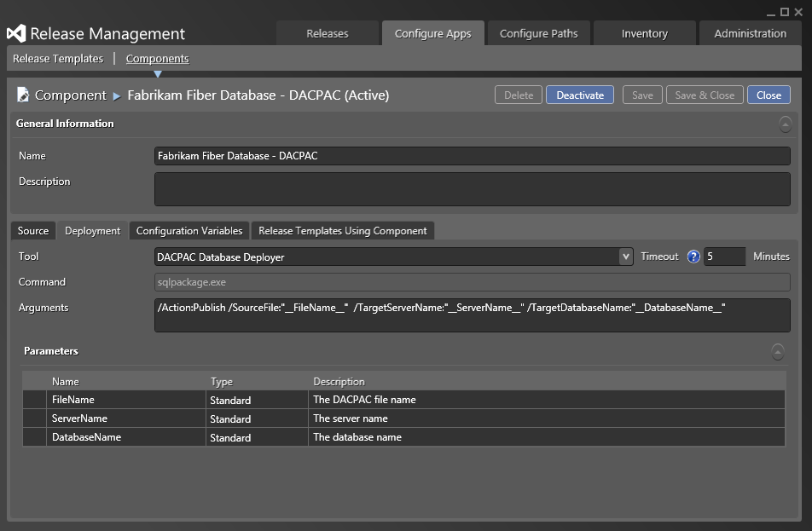Click the Components link
Viewport: 812px width, 531px height.
[x=158, y=59]
